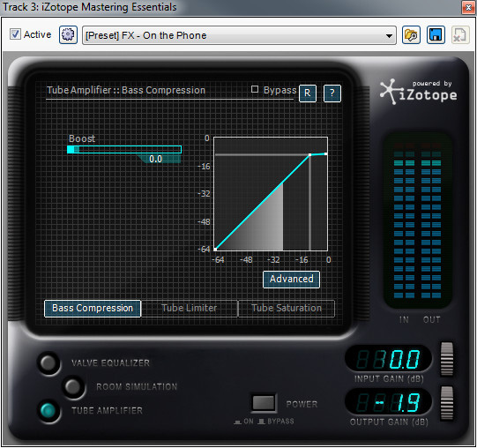Enable the Room Simulation module knob
The height and width of the screenshot is (448, 477).
(x=73, y=387)
